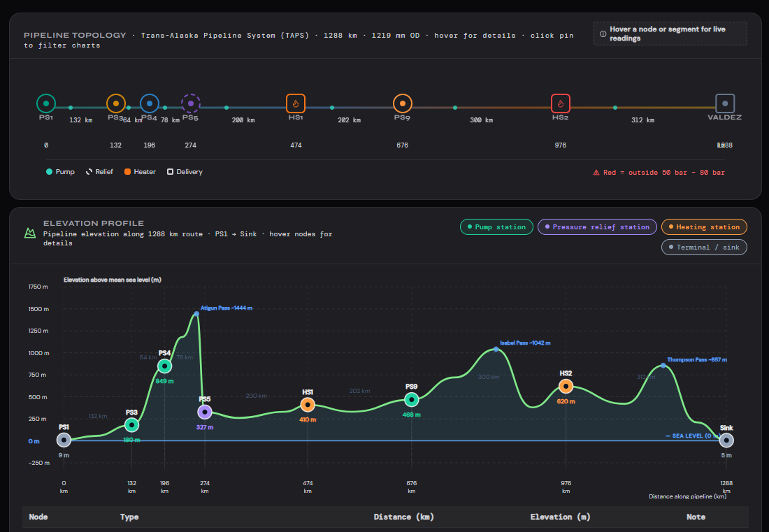Click the ELEVATION PROFILE heading
This screenshot has height=532, width=769.
(x=94, y=223)
